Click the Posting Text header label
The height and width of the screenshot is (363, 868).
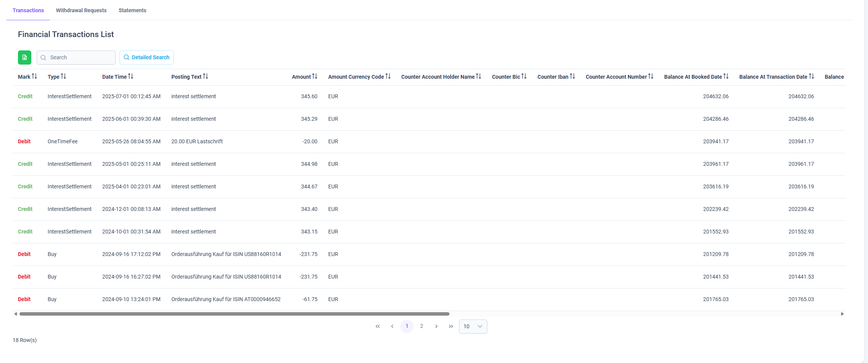(186, 77)
